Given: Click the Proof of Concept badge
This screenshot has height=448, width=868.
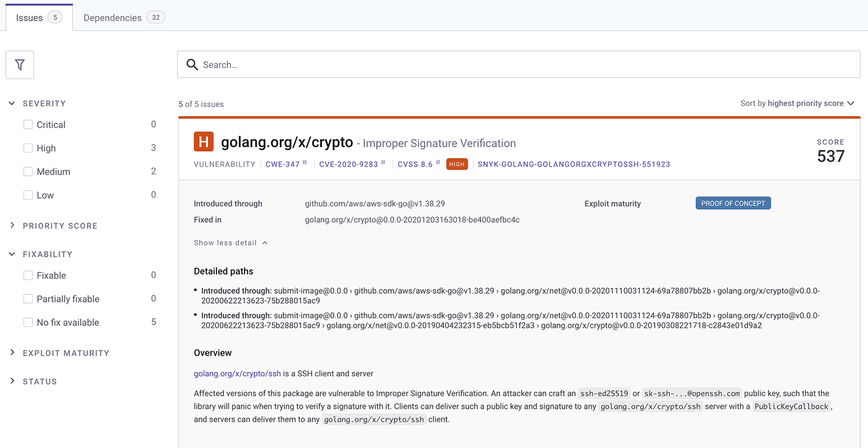Looking at the screenshot, I should [x=732, y=204].
